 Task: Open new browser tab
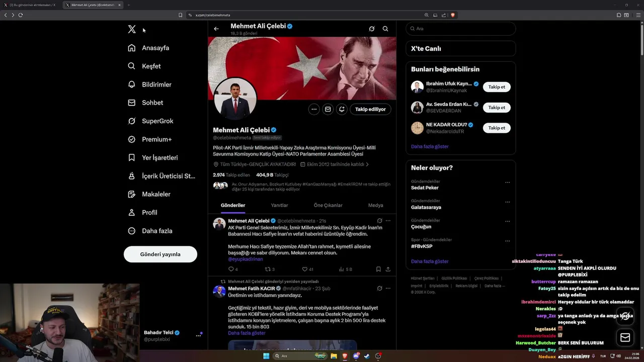pyautogui.click(x=128, y=5)
